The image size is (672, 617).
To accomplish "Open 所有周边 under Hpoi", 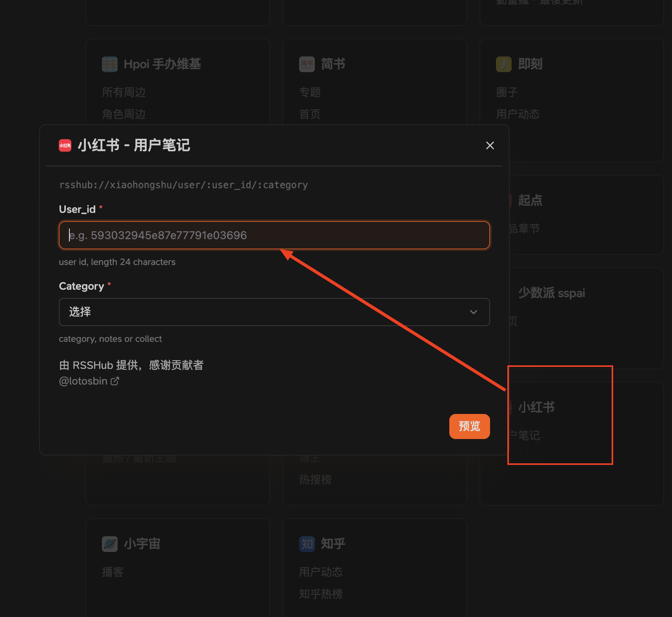I will [x=124, y=92].
